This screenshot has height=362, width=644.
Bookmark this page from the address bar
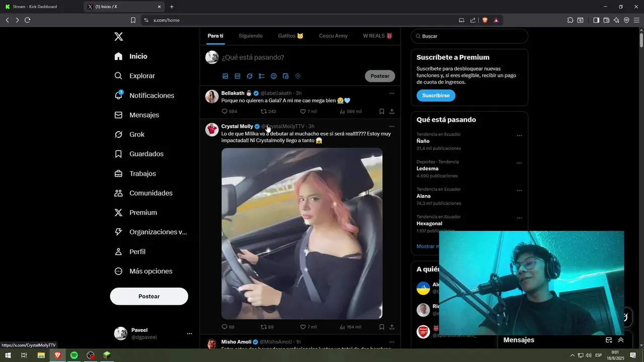(x=133, y=20)
